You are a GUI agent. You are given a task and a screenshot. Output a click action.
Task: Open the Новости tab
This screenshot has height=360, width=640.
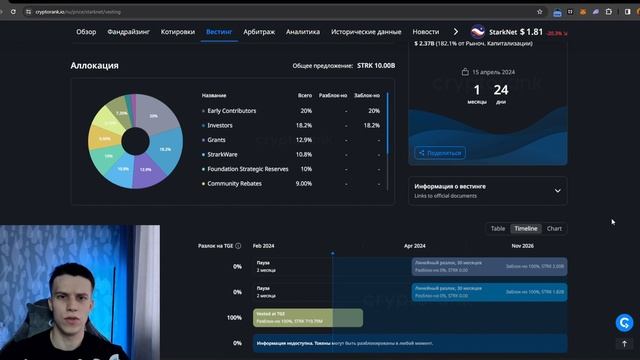pyautogui.click(x=426, y=32)
